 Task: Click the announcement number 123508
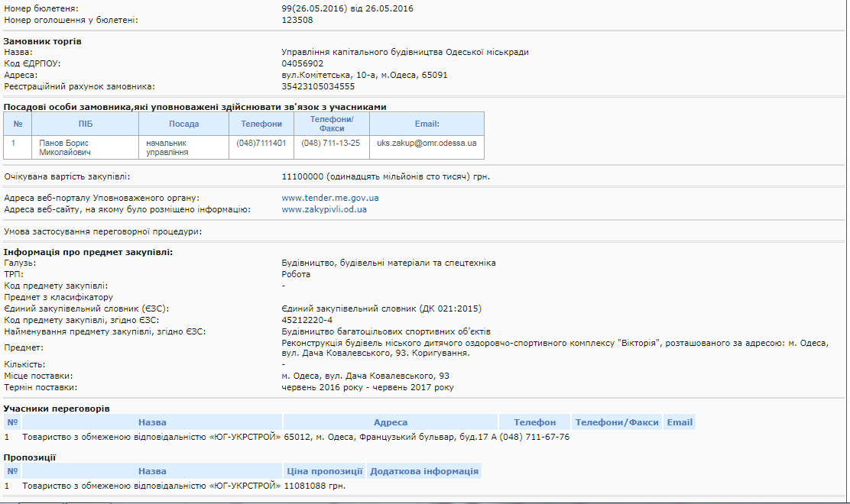[x=297, y=19]
